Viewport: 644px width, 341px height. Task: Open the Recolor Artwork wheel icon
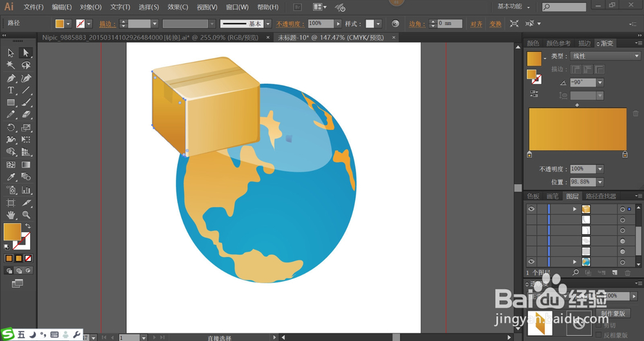pos(395,23)
